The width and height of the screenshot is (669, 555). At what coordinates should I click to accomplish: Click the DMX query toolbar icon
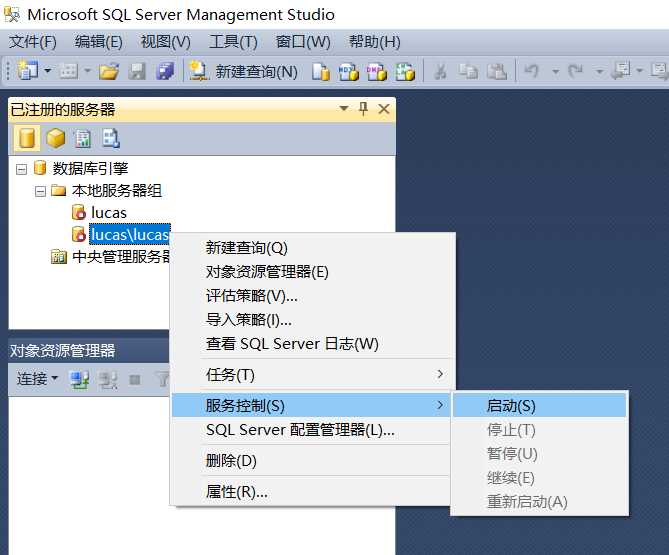pos(376,71)
